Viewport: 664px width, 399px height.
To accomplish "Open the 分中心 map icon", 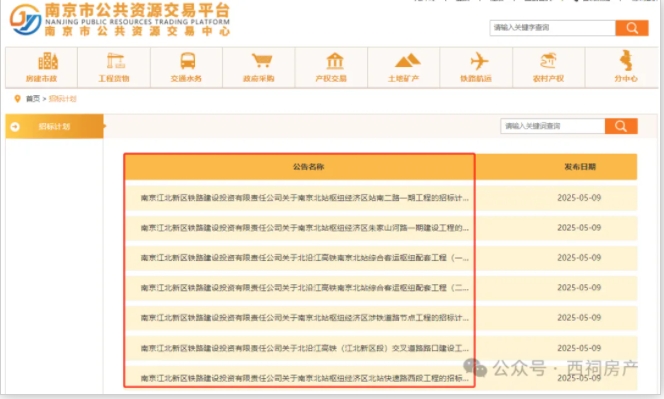I will (626, 61).
